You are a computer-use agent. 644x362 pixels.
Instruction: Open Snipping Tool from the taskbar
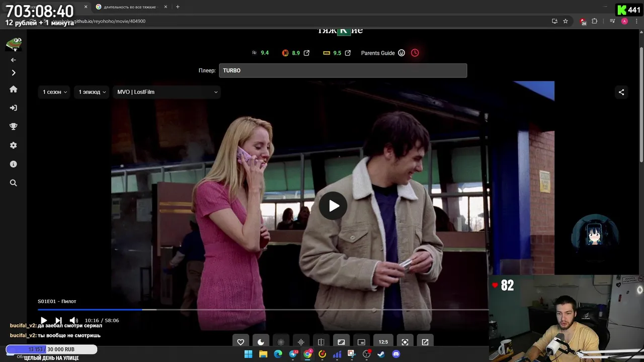point(352,354)
